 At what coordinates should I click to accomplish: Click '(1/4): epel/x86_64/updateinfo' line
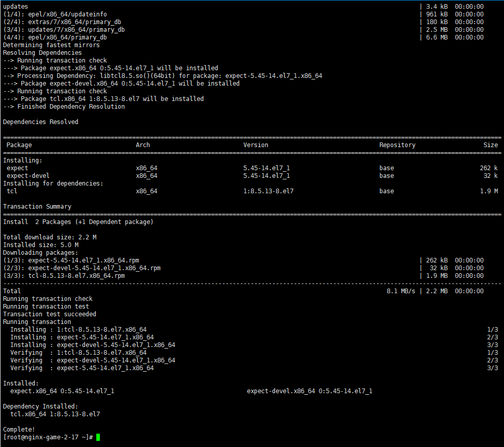[x=55, y=14]
